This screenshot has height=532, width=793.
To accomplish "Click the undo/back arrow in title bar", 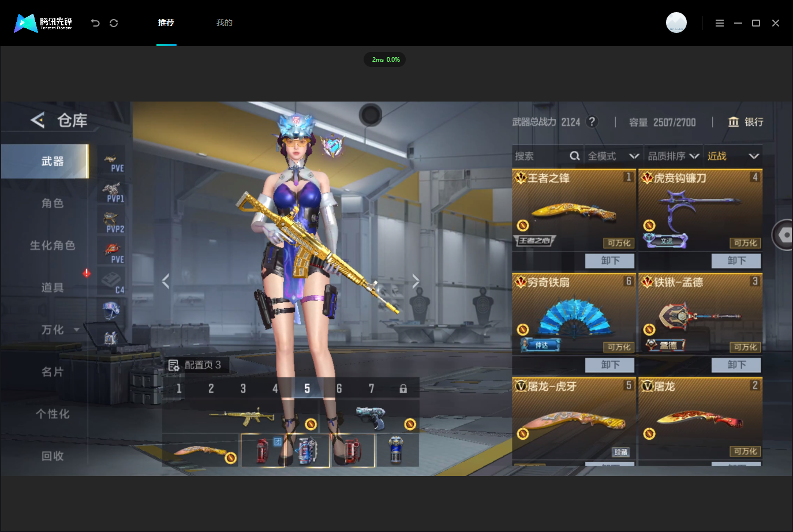I will [x=95, y=23].
